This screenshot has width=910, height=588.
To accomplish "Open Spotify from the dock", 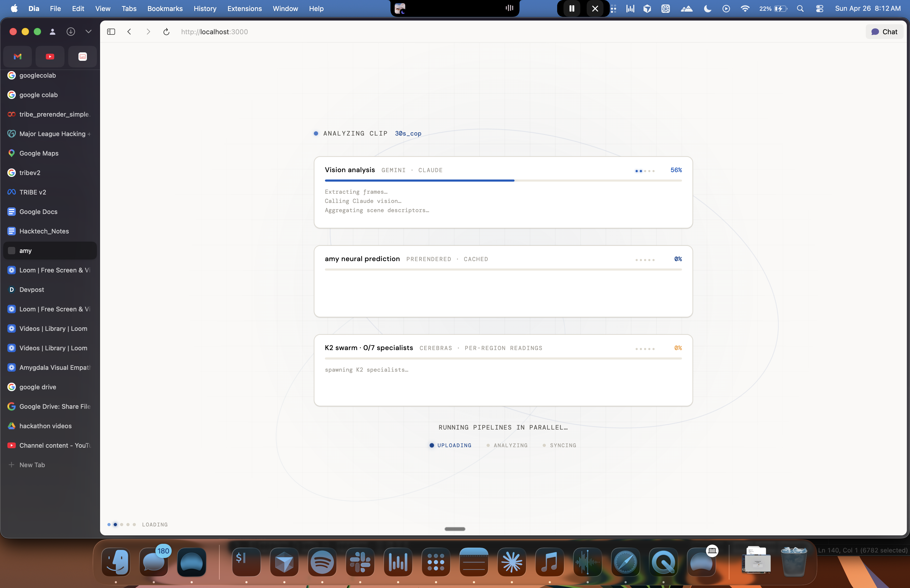I will [322, 562].
